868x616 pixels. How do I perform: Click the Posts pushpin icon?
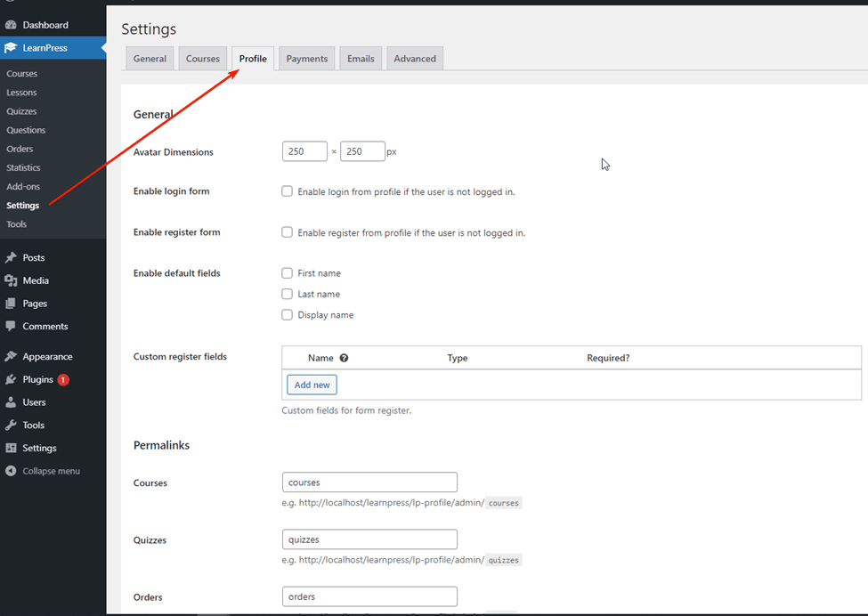point(11,257)
